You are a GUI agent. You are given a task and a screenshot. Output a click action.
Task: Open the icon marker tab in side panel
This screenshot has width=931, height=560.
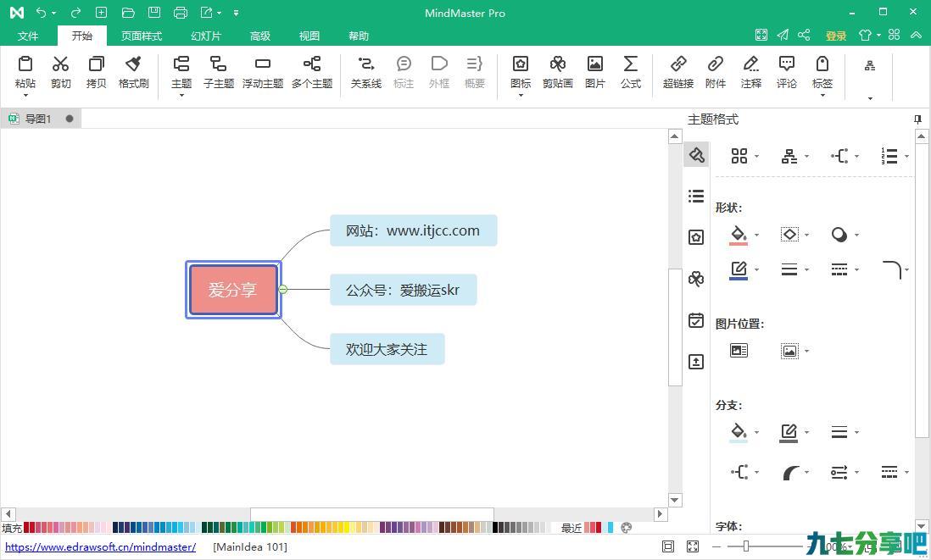tap(696, 237)
